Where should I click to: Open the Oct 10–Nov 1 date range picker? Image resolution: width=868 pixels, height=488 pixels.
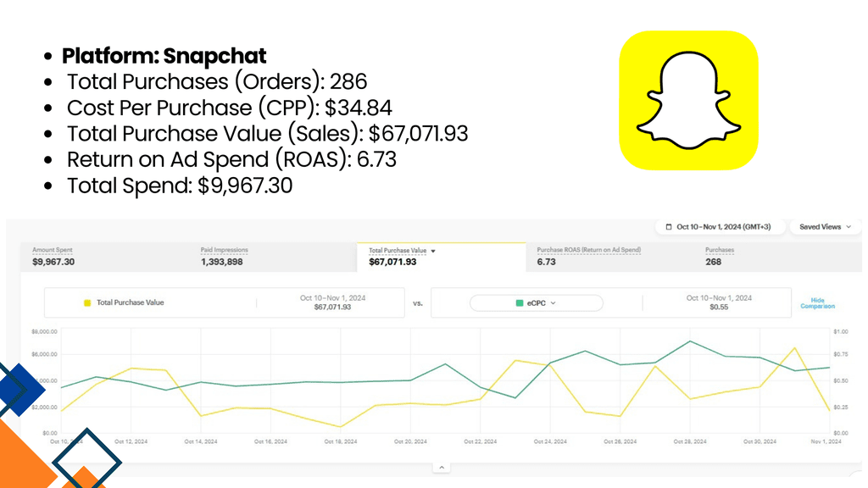point(720,227)
